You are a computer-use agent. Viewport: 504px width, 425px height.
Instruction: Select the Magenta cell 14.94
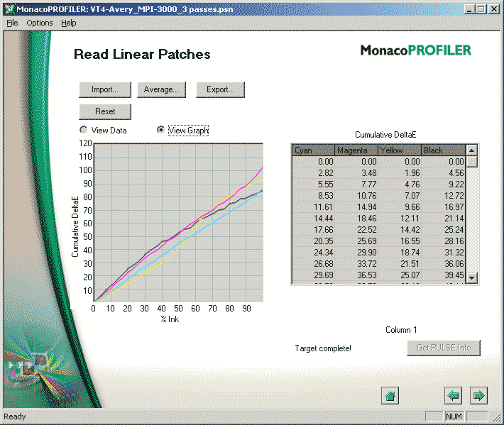coord(356,207)
